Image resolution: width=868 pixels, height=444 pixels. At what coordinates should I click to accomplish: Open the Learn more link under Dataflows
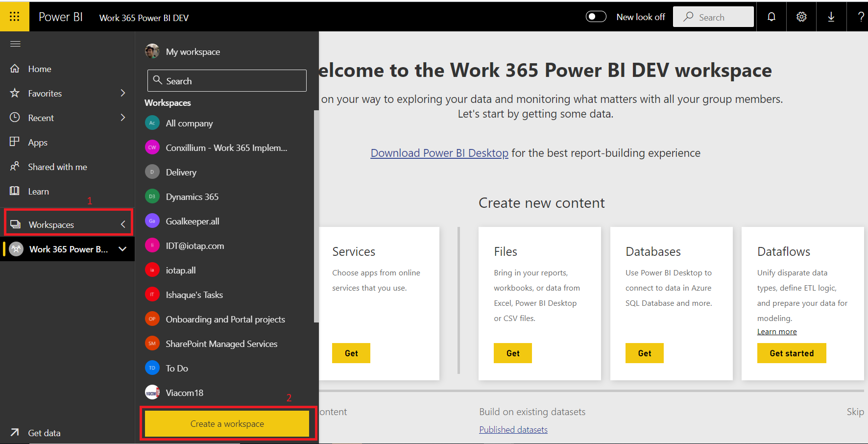pos(777,332)
